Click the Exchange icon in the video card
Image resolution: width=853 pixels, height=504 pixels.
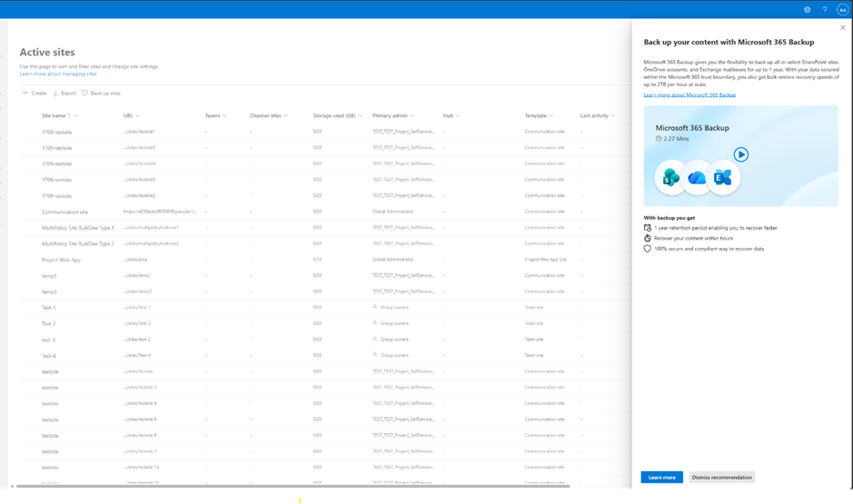723,177
